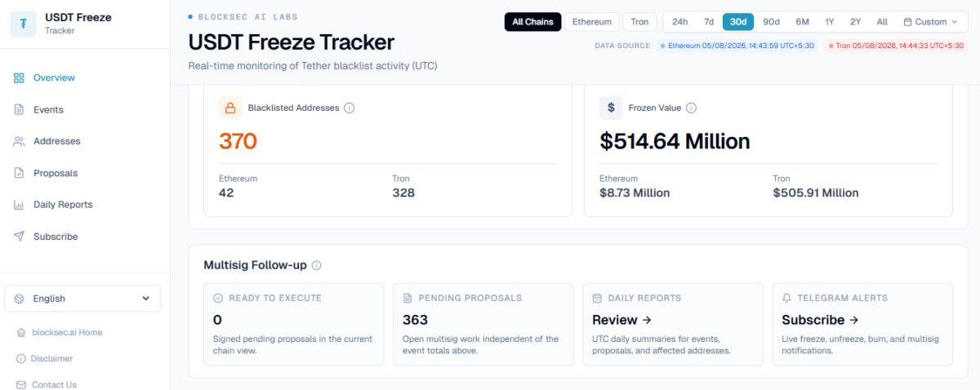Filter by Ethereum chain

pos(591,22)
